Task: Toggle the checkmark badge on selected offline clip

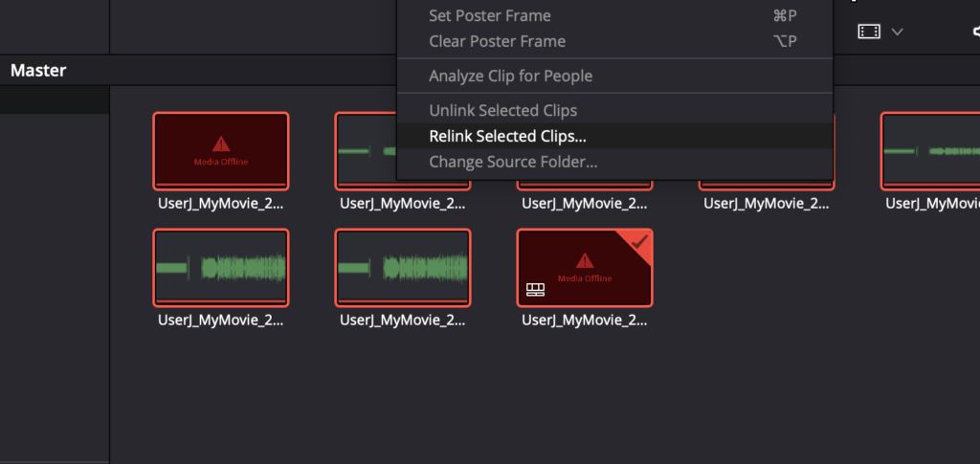Action: point(637,243)
